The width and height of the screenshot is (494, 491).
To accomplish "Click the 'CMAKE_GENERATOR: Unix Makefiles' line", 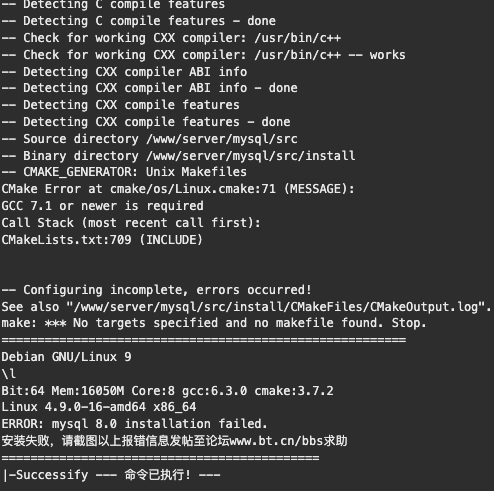I will (124, 172).
